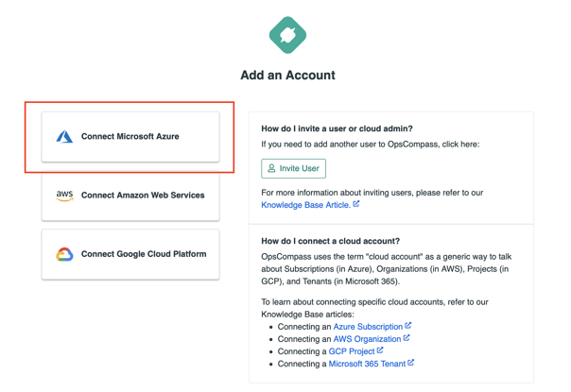
Task: Click the Google Cloud logo icon
Action: pos(64,254)
